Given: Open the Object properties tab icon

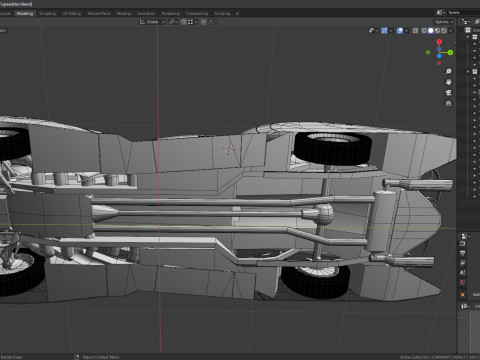Looking at the screenshot, I should 463,295.
